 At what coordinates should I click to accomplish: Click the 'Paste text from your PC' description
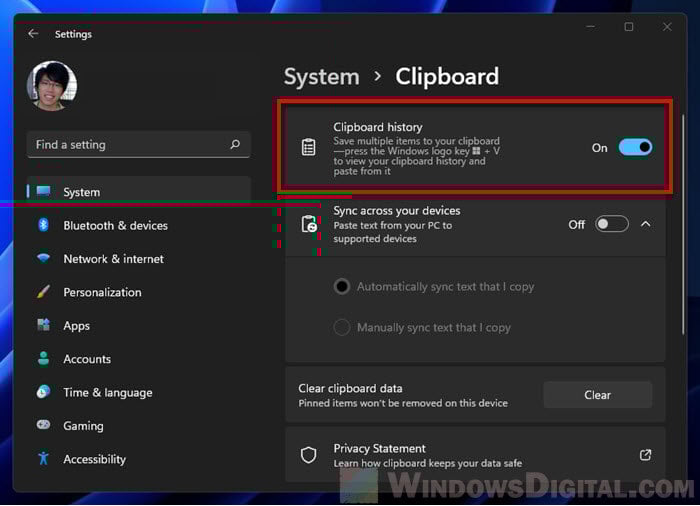[393, 232]
